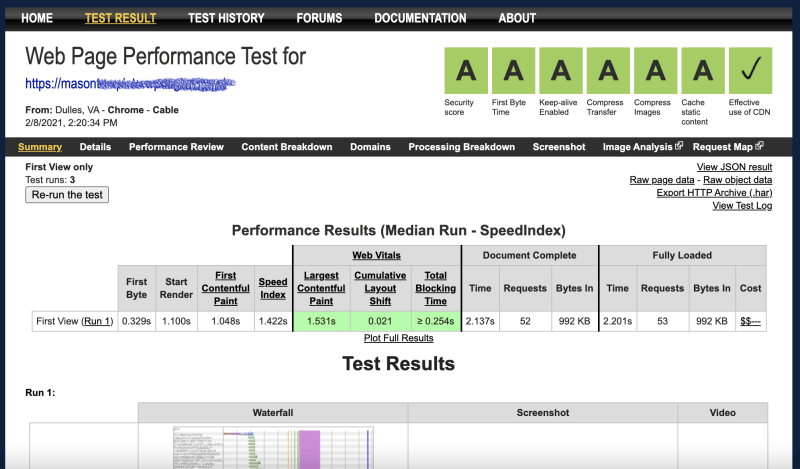Open View JSON result link

click(734, 167)
